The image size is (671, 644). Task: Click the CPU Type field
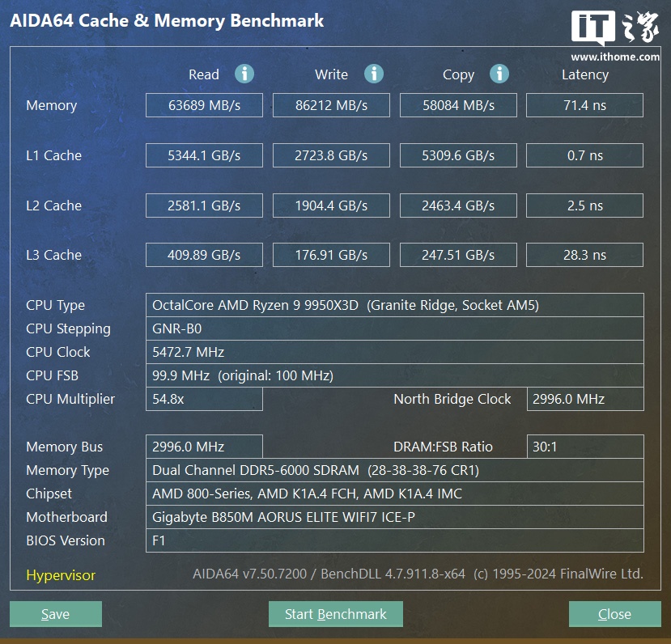(394, 305)
